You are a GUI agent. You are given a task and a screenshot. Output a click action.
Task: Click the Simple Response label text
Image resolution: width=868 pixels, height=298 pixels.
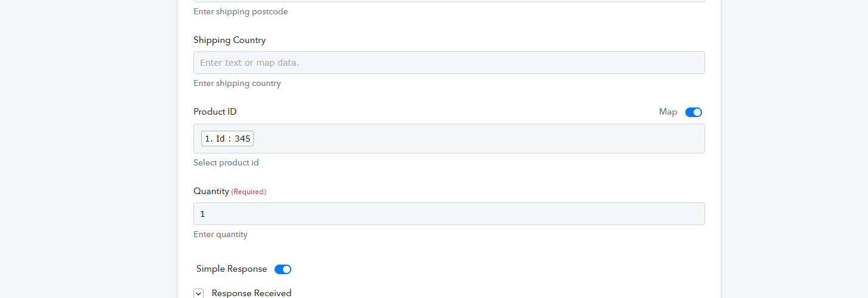(232, 269)
